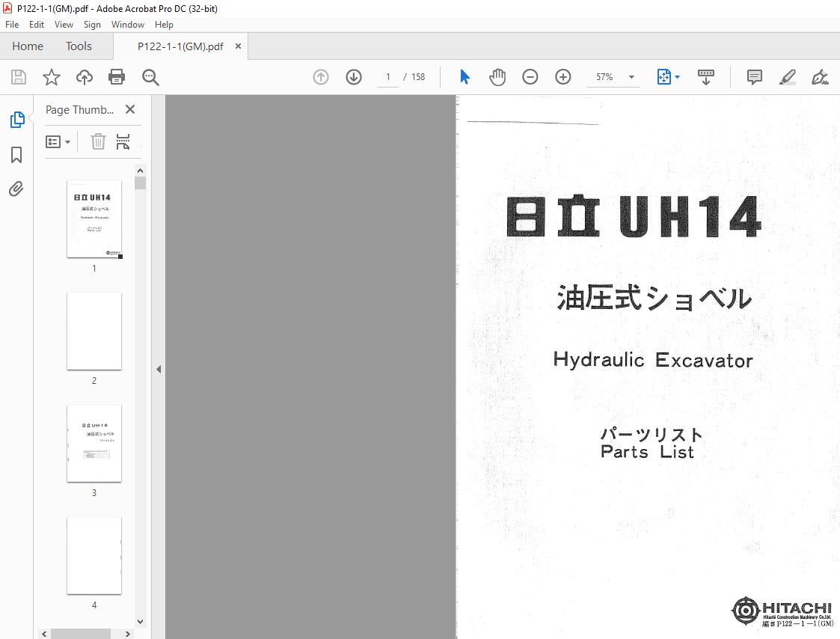
Task: Select the arrow selection tool
Action: point(465,77)
